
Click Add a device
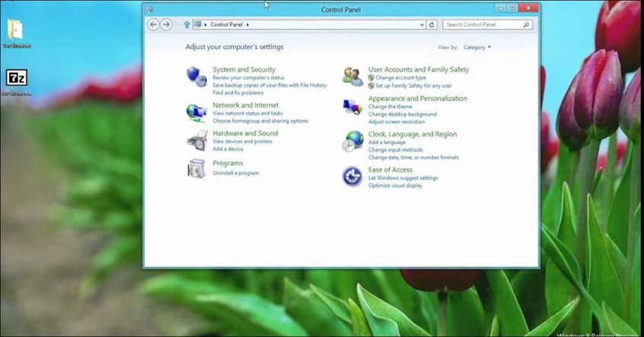pos(228,149)
